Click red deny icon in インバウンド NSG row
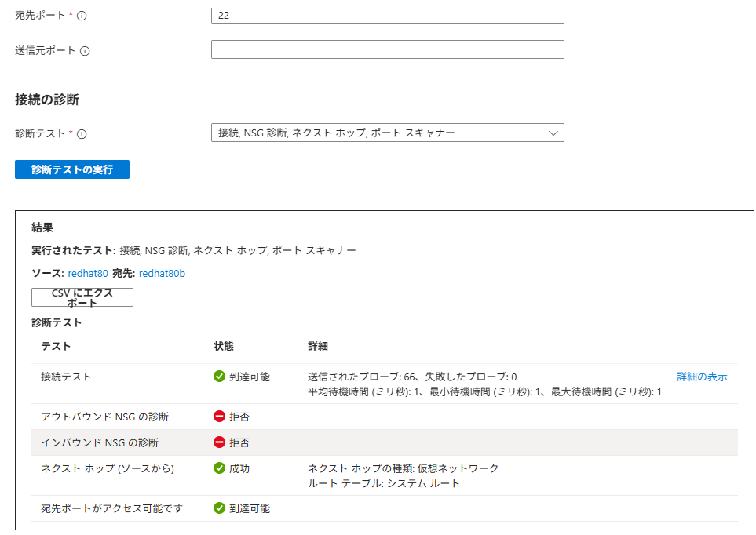This screenshot has height=535, width=756. [219, 442]
